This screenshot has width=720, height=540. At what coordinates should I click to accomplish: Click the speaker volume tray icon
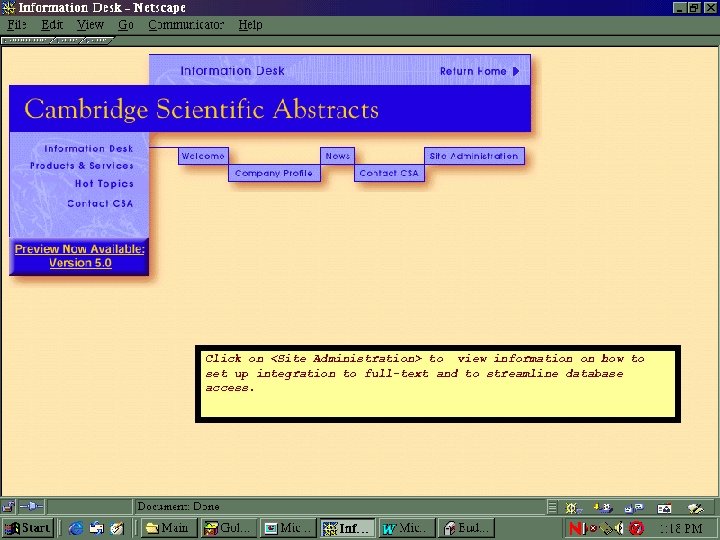coord(620,529)
